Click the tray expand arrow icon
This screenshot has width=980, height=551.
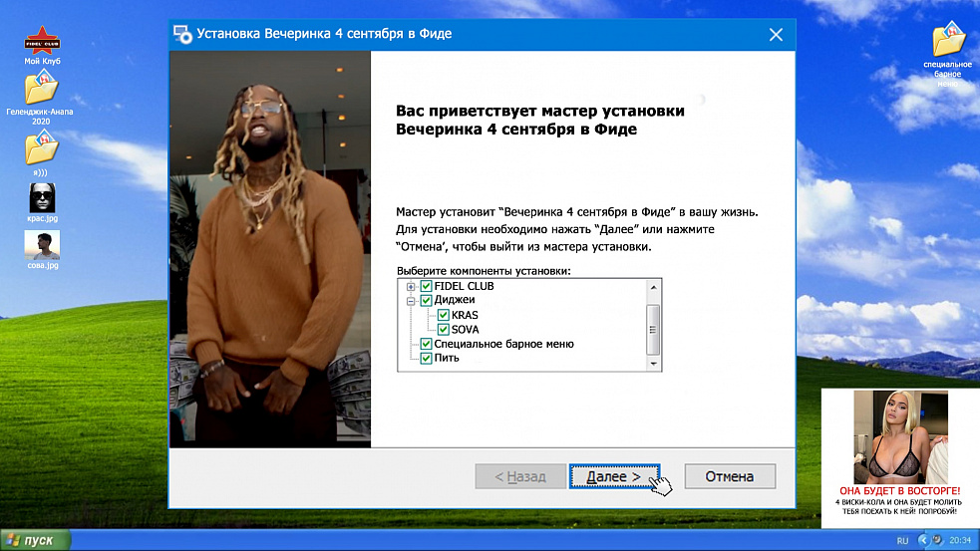click(923, 540)
